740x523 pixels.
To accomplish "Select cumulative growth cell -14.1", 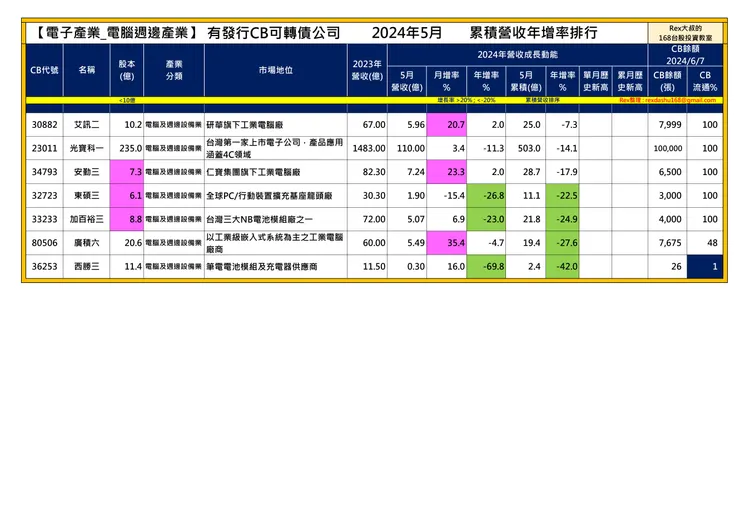I will (x=562, y=148).
